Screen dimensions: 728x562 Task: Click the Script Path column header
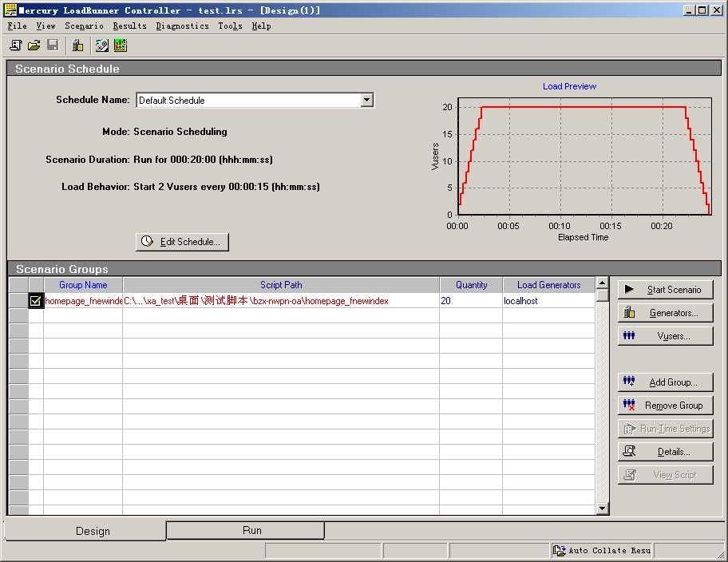(281, 285)
